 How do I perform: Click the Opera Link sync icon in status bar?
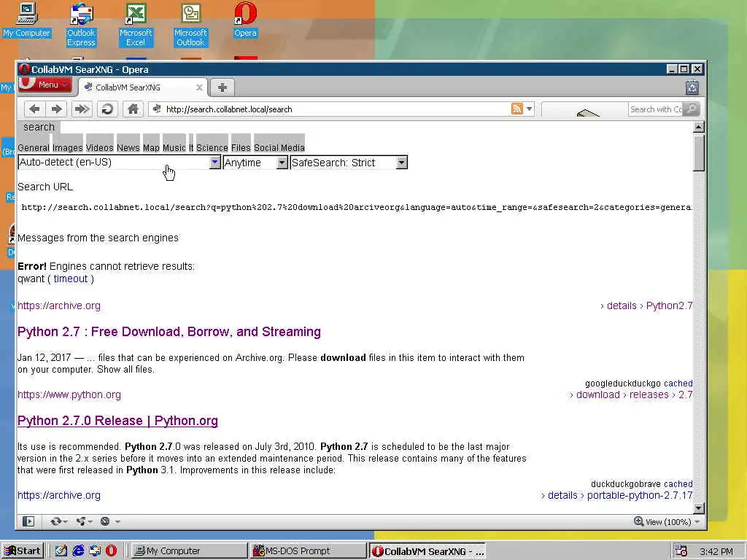point(58,521)
